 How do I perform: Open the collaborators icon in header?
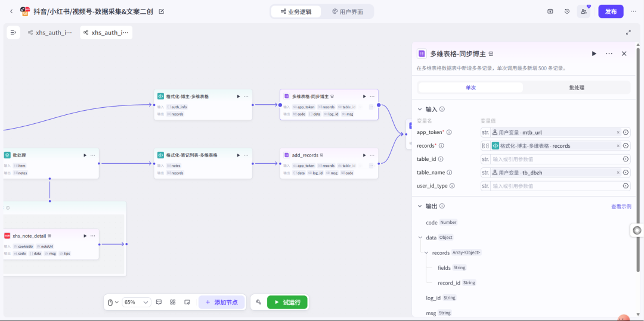click(x=584, y=11)
